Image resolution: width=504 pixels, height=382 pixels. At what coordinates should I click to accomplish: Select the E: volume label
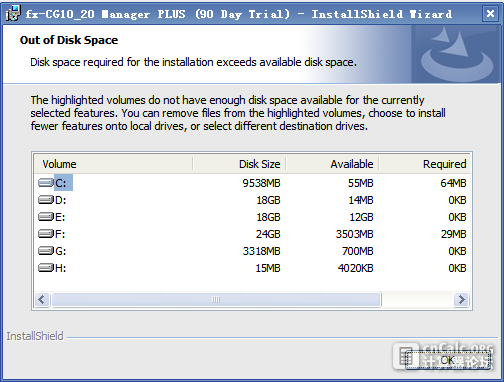pyautogui.click(x=60, y=217)
